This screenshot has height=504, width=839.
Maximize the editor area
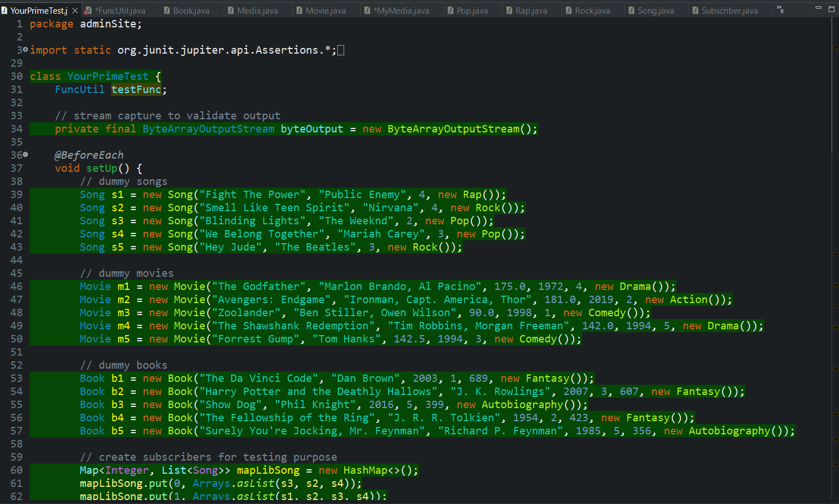(831, 8)
